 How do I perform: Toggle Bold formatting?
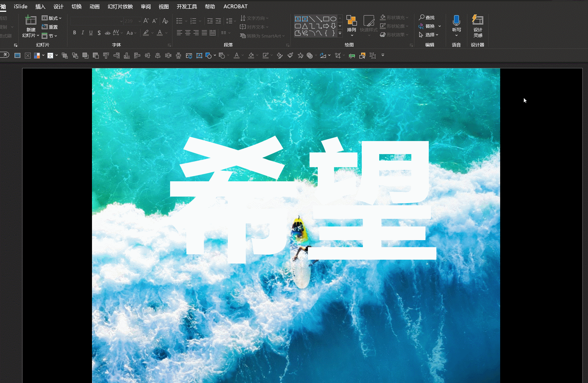[75, 33]
